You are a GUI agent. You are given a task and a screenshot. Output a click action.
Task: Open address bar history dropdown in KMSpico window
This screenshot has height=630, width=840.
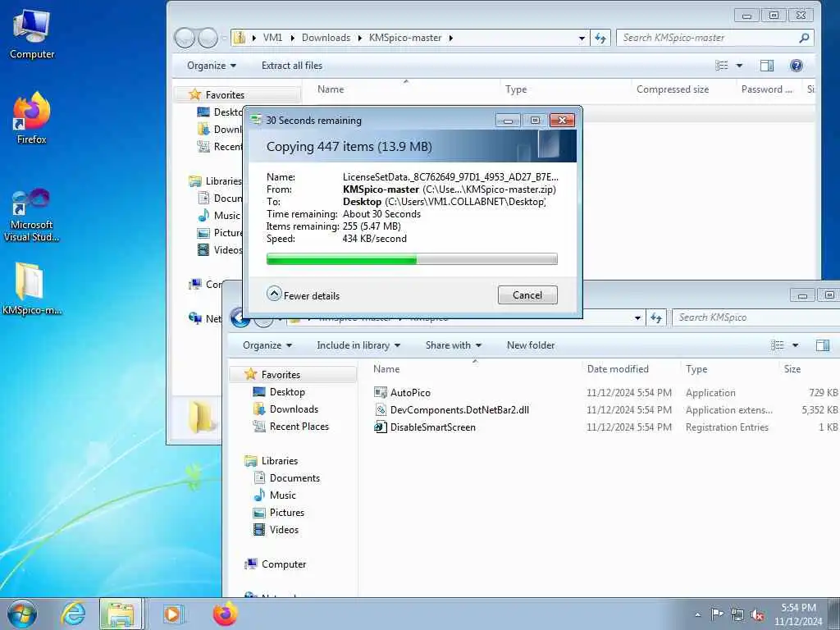tap(637, 317)
